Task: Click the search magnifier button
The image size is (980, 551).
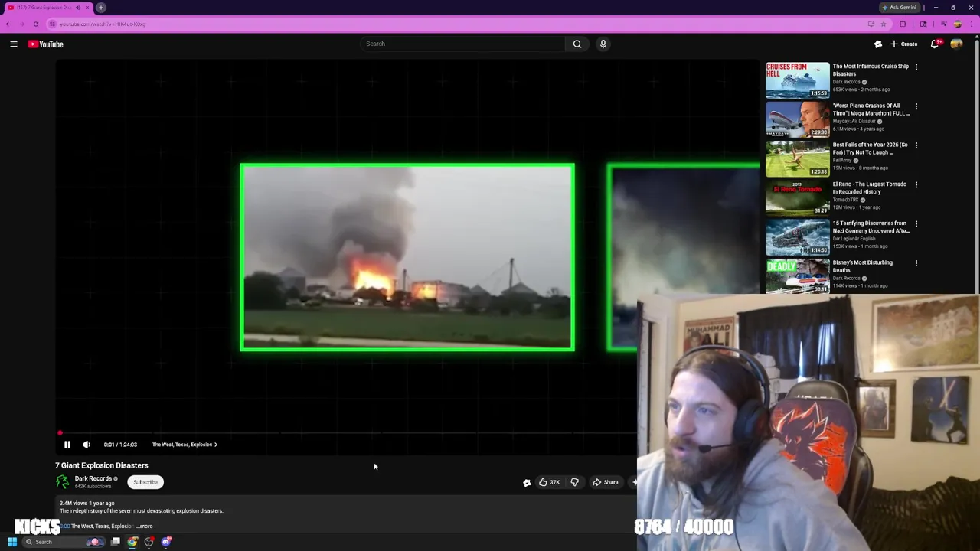Action: tap(577, 44)
